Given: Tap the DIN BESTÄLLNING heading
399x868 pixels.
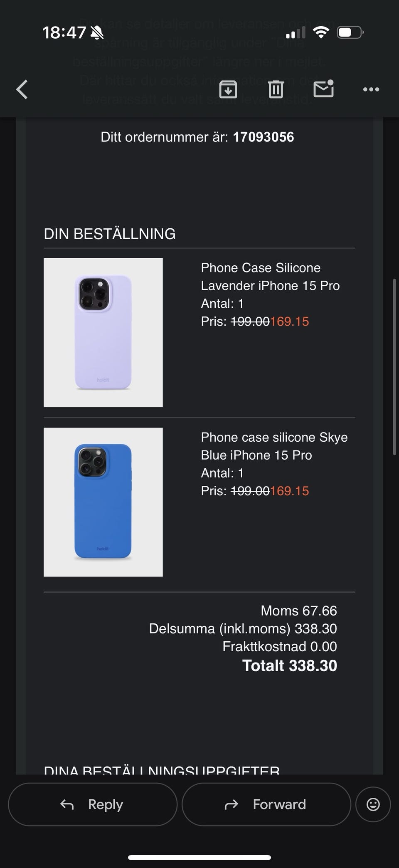Looking at the screenshot, I should (110, 234).
